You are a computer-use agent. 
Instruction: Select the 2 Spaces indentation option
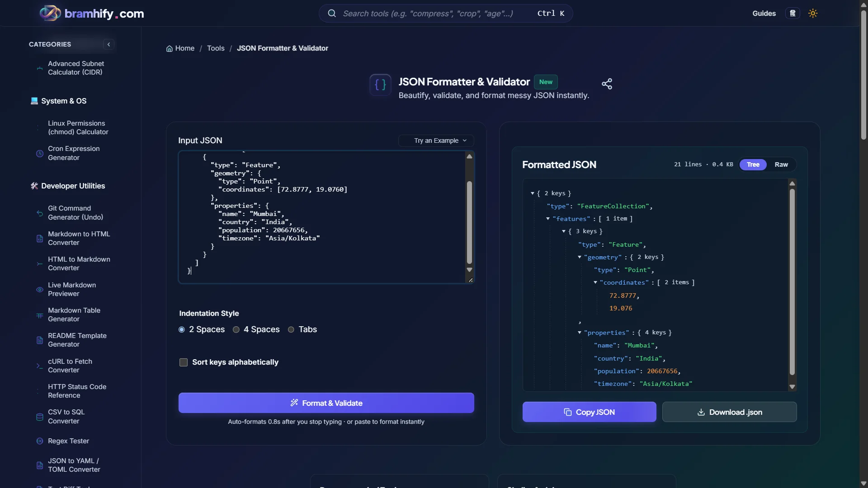pyautogui.click(x=182, y=329)
